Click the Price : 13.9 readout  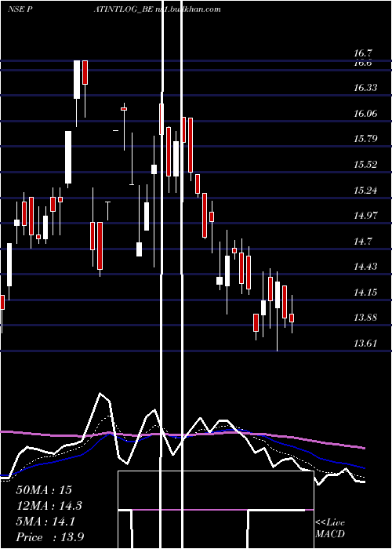[49, 537]
